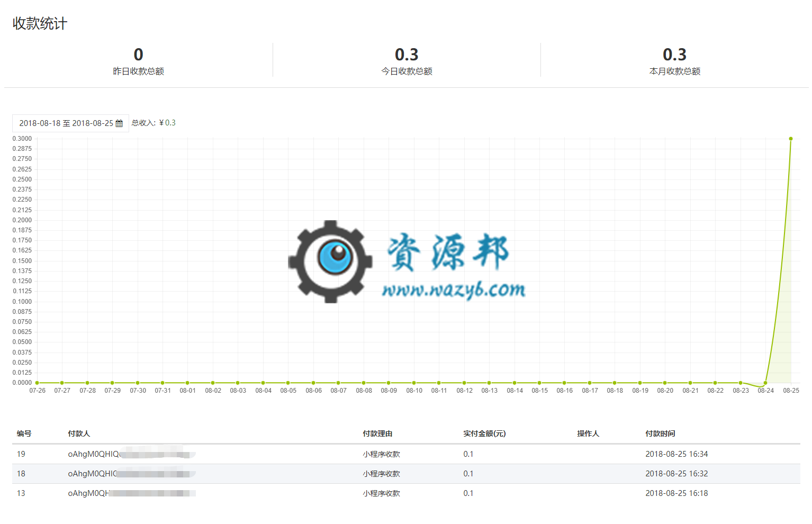Screen dimensions: 812x524
Task: Click the chart data point at 07-26
Action: coord(37,383)
